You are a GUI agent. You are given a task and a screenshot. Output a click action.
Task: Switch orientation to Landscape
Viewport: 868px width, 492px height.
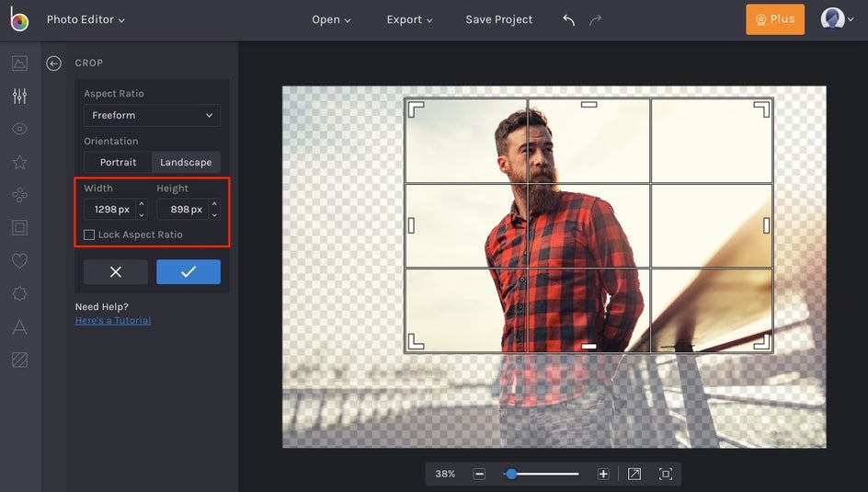[186, 163]
